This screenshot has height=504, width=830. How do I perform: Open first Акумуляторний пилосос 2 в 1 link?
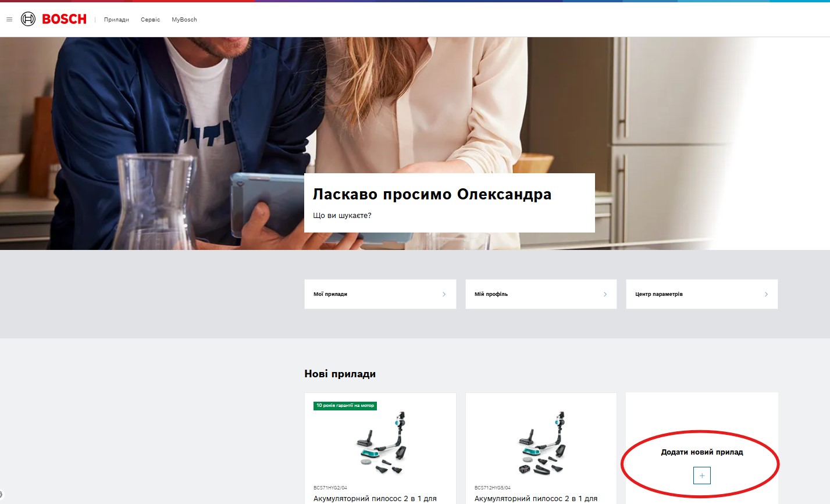click(x=375, y=498)
